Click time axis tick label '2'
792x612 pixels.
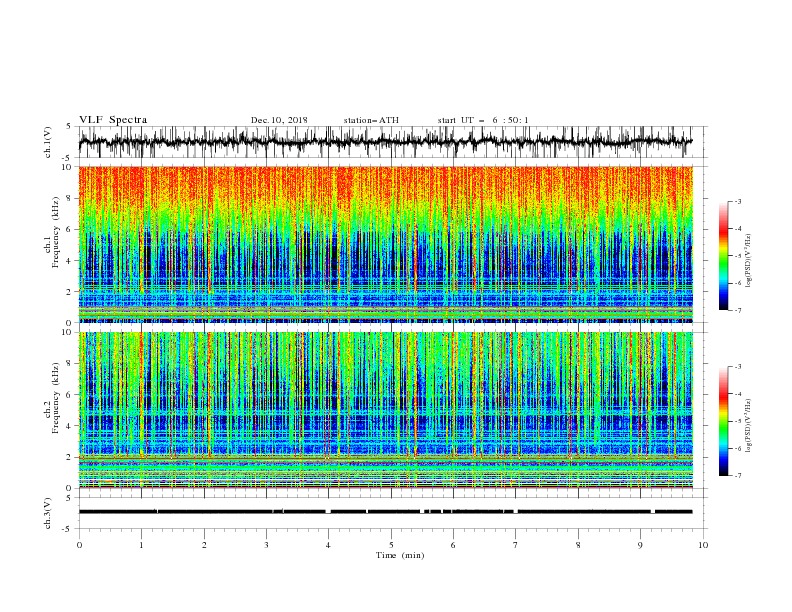tap(204, 545)
